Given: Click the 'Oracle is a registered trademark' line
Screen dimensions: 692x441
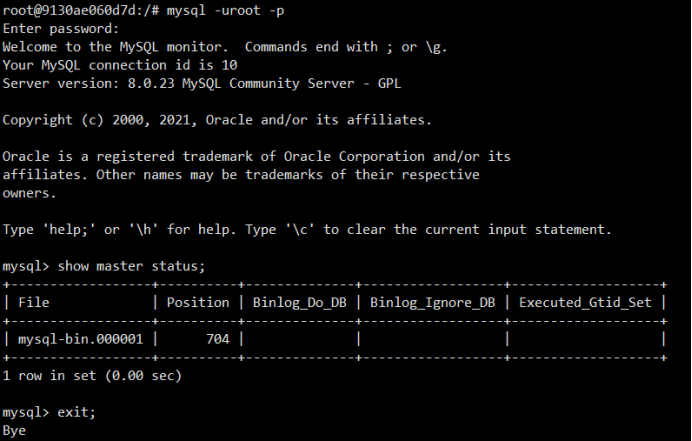Looking at the screenshot, I should (256, 157).
